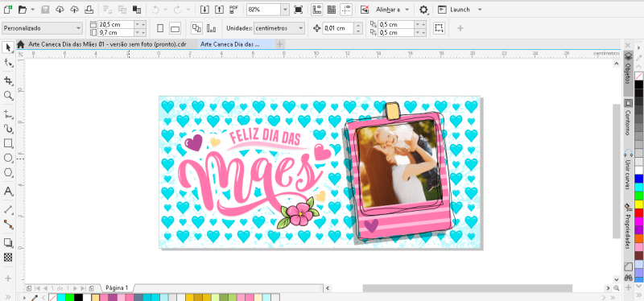644x301 pixels.
Task: Open the zoom level dropdown
Action: pos(285,10)
